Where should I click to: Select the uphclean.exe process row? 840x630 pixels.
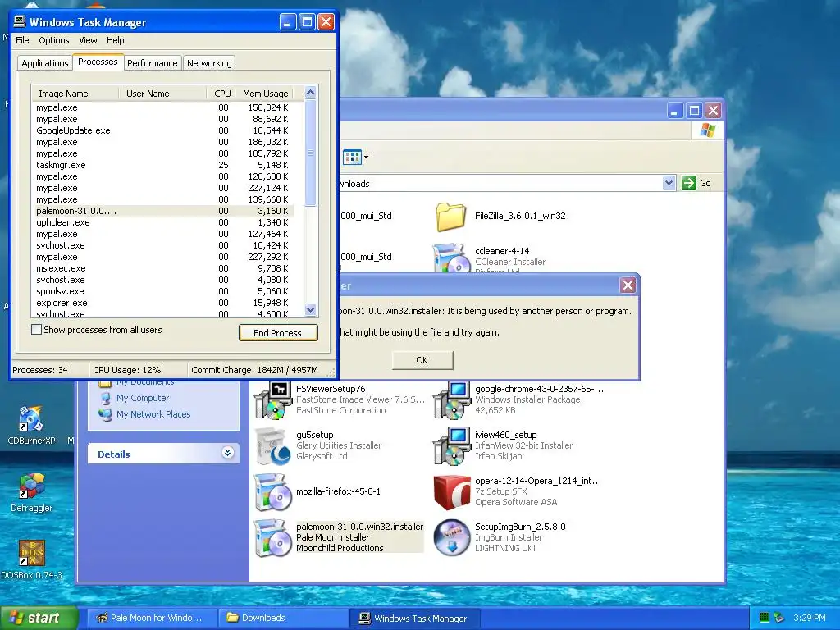tap(163, 222)
